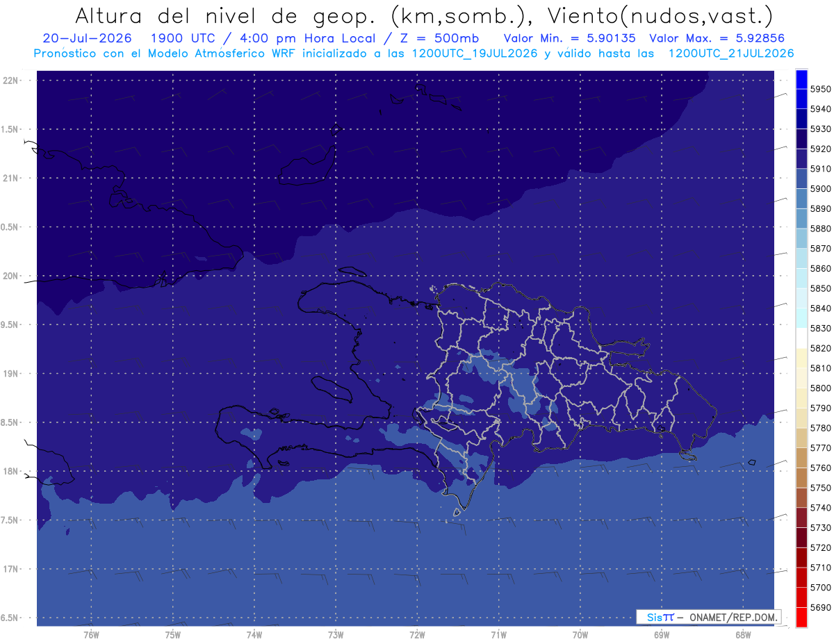Click the '5900' legend value
Viewport: 834px width, 644px height.
click(821, 189)
